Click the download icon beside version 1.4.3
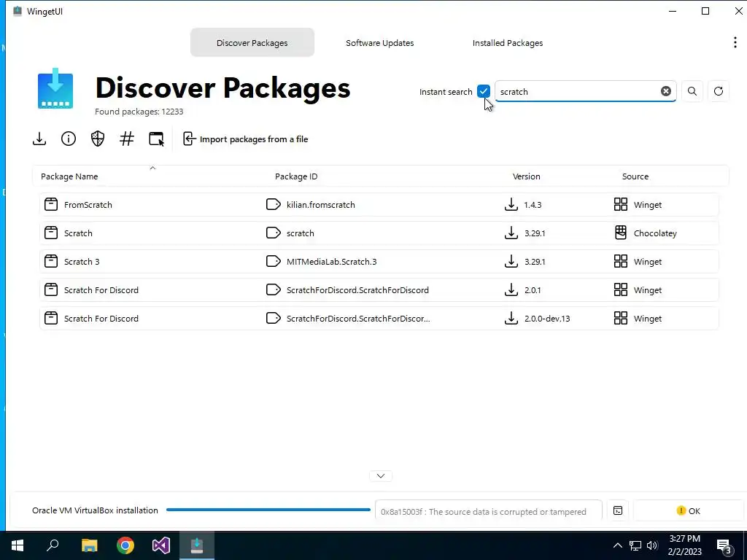The height and width of the screenshot is (560, 747). [511, 205]
